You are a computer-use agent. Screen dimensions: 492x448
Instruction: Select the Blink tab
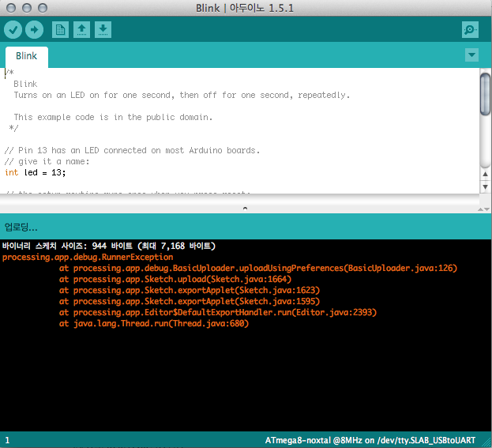point(27,56)
